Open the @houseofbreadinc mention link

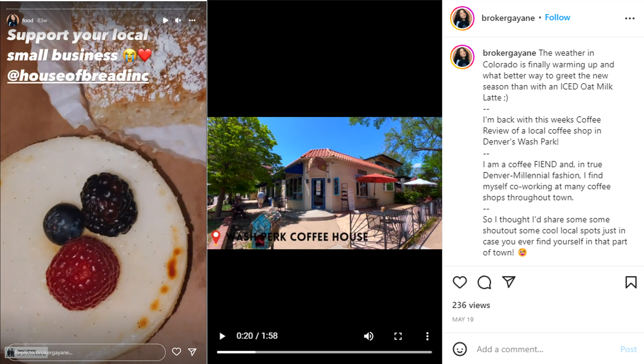pyautogui.click(x=78, y=76)
